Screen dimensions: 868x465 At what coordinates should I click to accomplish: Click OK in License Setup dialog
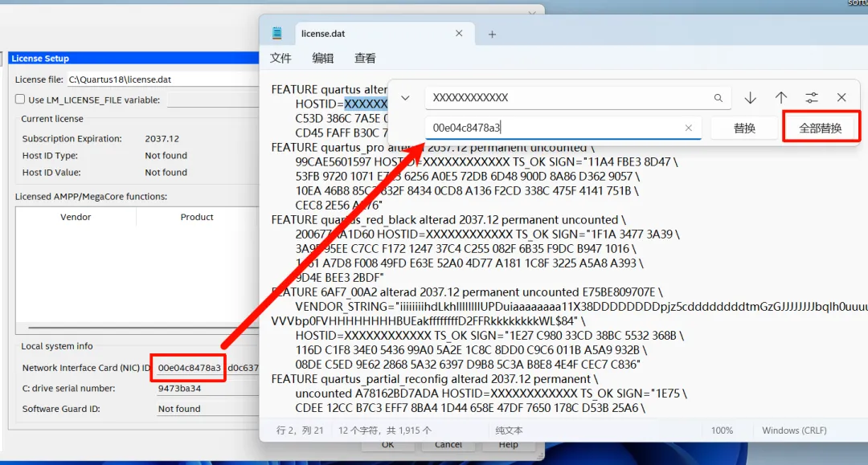[x=388, y=444]
